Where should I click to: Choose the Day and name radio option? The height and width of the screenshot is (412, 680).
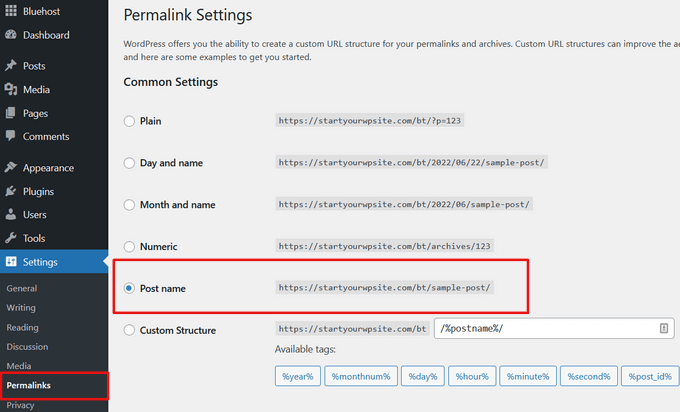[x=129, y=163]
